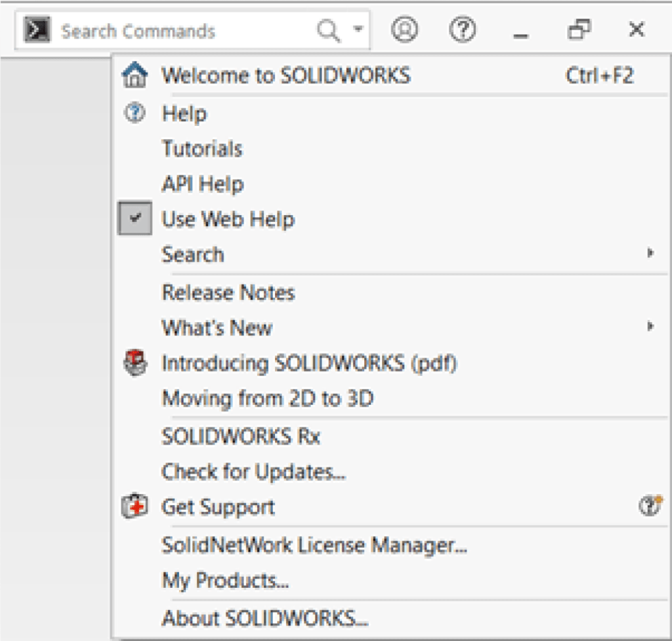672x641 pixels.
Task: Select Check for Updates from the menu
Action: [252, 471]
